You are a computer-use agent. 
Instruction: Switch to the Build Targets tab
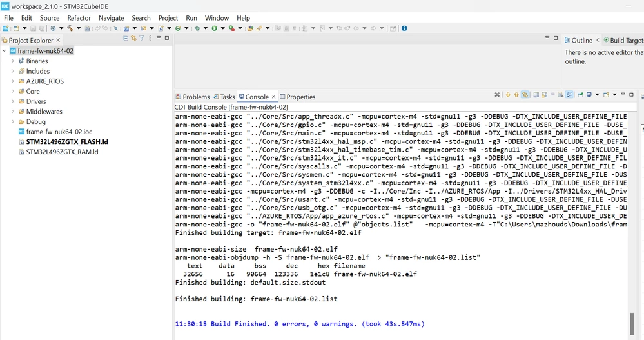pos(623,40)
